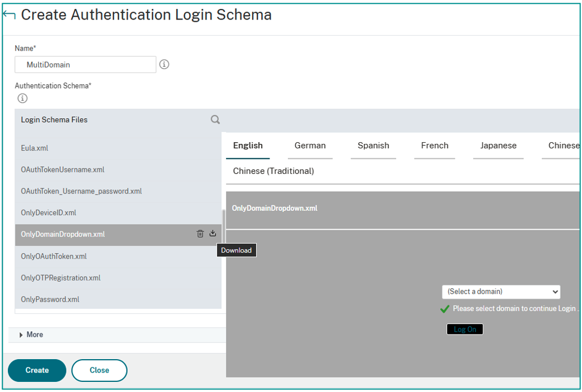Select the French language tab
Image resolution: width=582 pixels, height=392 pixels.
pyautogui.click(x=434, y=146)
